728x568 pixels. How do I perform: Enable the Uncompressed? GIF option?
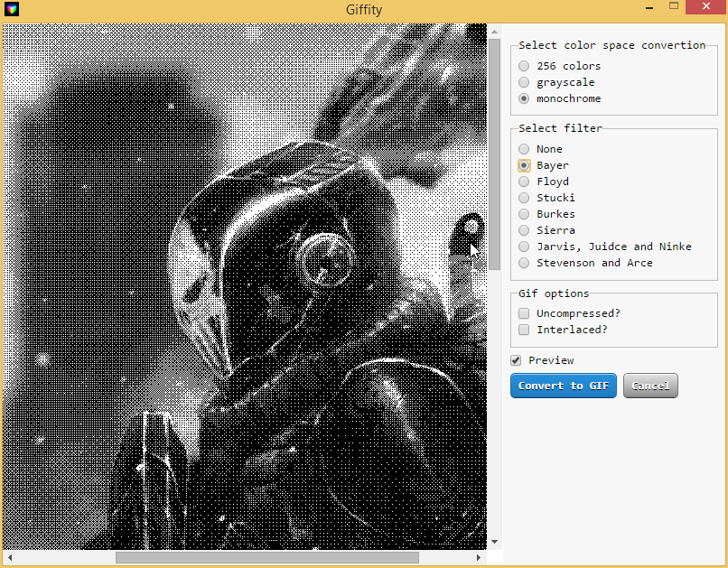pos(524,313)
